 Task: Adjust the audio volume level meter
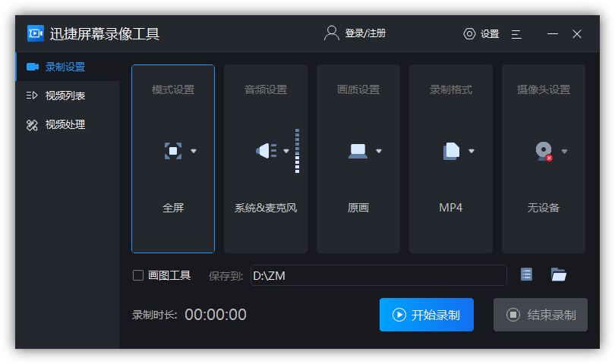pos(297,151)
